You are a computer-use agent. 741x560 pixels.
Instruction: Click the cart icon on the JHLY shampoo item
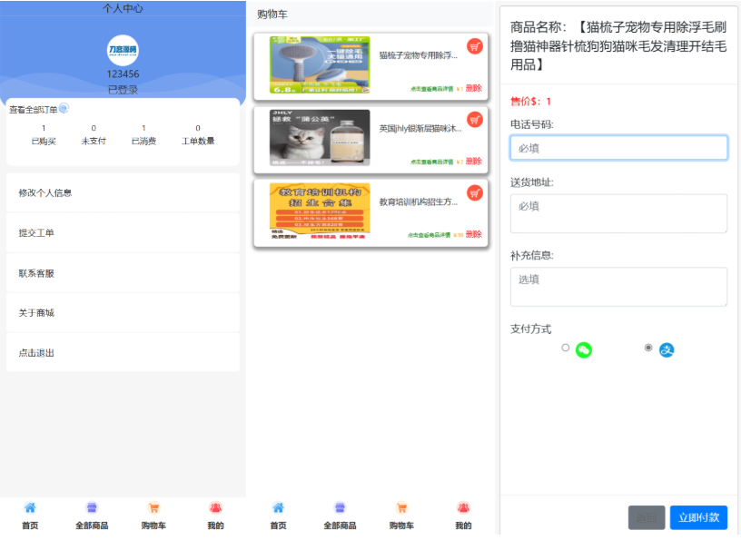475,119
